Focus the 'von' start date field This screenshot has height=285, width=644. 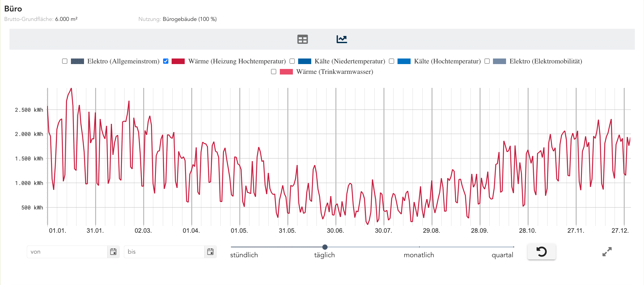67,252
